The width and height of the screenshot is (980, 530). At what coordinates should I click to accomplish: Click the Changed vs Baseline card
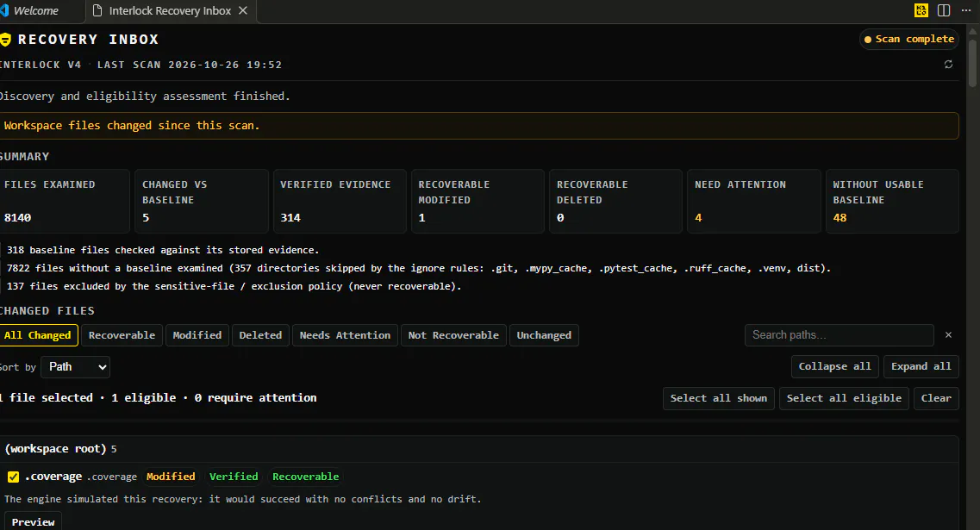coord(202,202)
